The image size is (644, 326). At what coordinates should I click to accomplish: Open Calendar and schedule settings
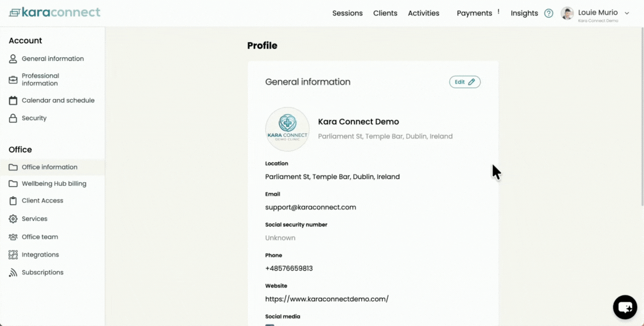[52, 101]
